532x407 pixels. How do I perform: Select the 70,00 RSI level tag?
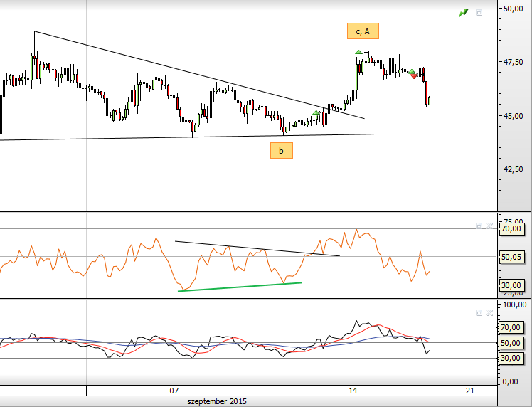tap(511, 229)
